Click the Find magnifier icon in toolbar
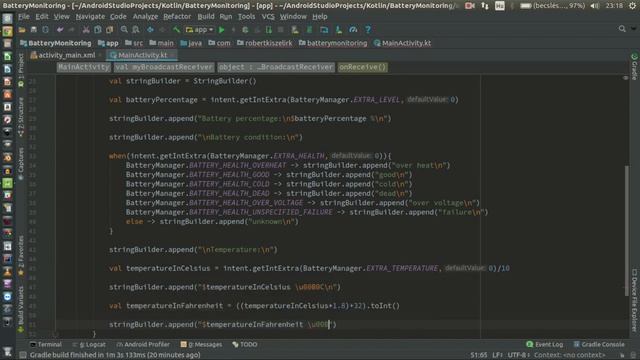This screenshot has width=640, height=360. (124, 30)
